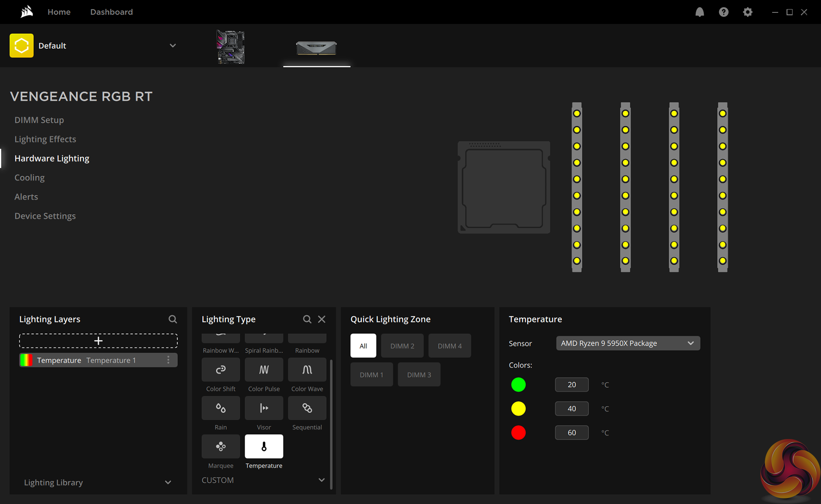Viewport: 821px width, 504px height.
Task: Choose the Color Wave lighting type
Action: (307, 370)
